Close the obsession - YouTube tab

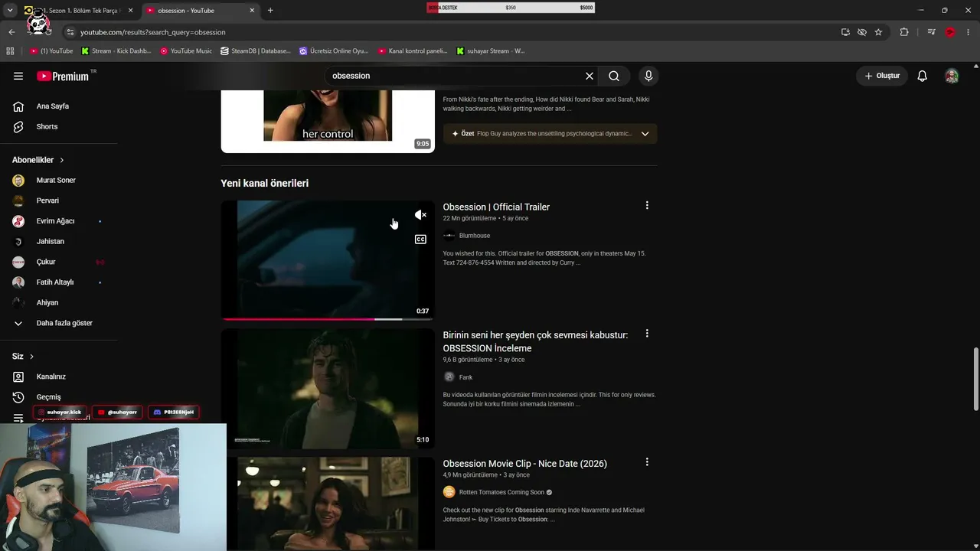click(x=252, y=11)
